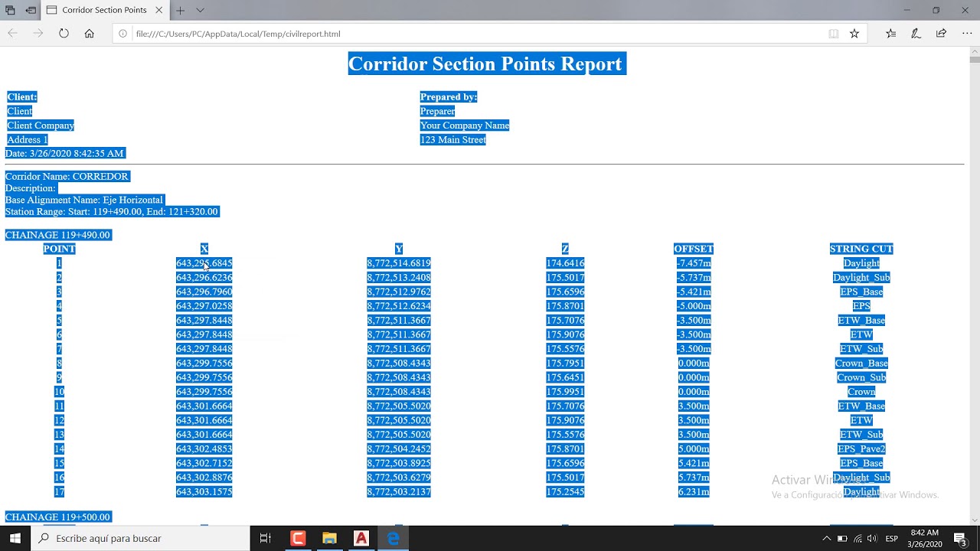The image size is (980, 551).
Task: Click the scrollbar up arrow
Action: (x=974, y=51)
